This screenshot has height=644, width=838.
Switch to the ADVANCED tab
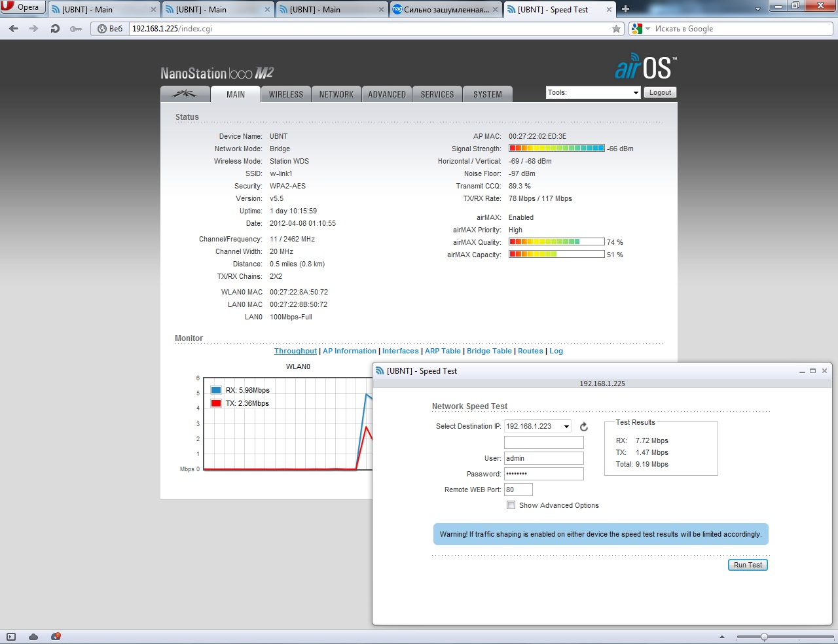point(387,94)
